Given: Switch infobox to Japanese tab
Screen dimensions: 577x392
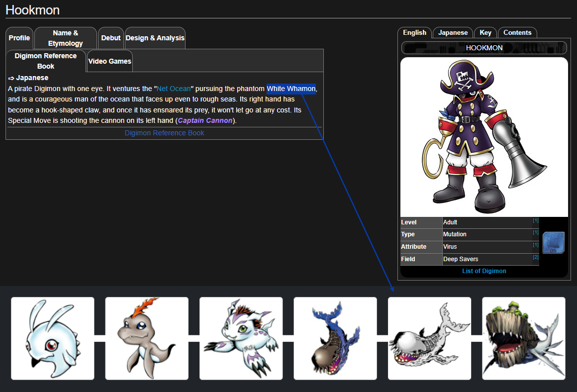Looking at the screenshot, I should tap(453, 33).
